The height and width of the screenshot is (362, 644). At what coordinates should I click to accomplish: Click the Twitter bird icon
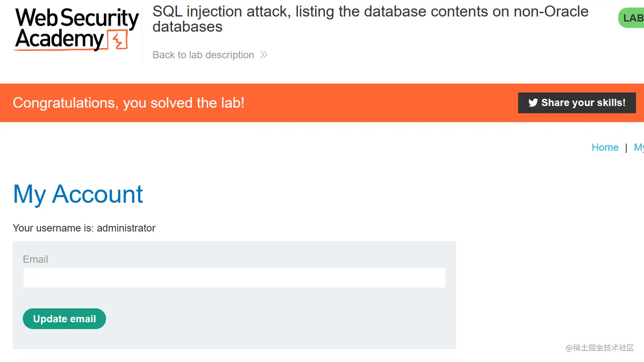[533, 103]
